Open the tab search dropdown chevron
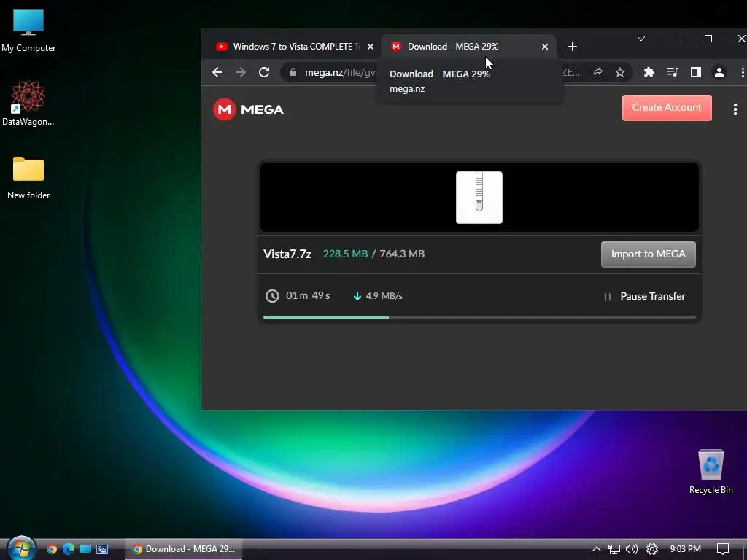 point(640,39)
